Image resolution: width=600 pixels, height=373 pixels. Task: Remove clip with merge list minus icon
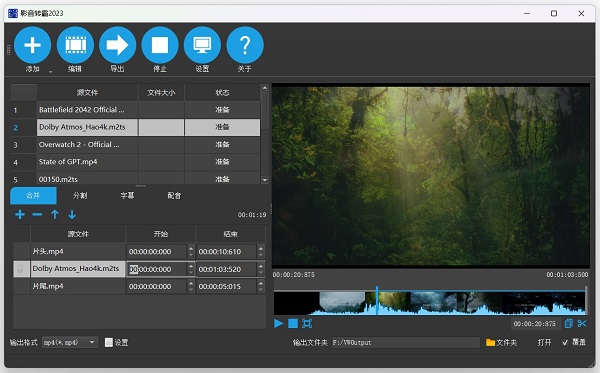click(x=37, y=215)
